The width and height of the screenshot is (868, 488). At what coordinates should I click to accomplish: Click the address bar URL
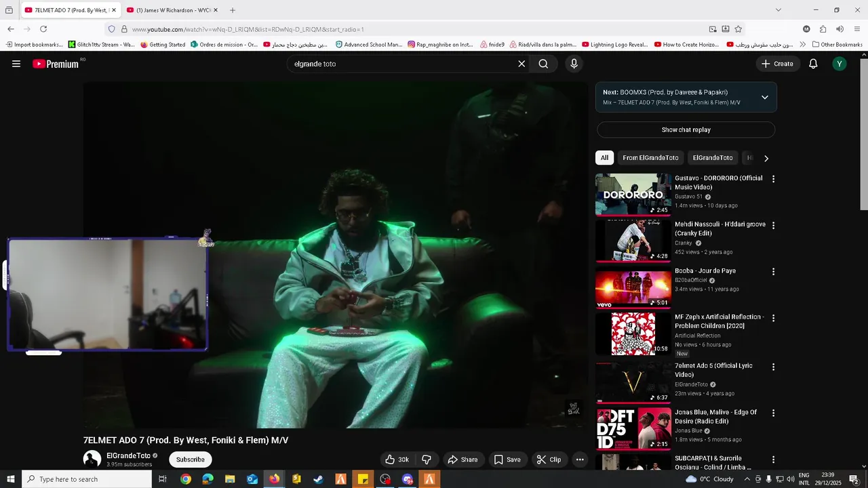(x=248, y=29)
